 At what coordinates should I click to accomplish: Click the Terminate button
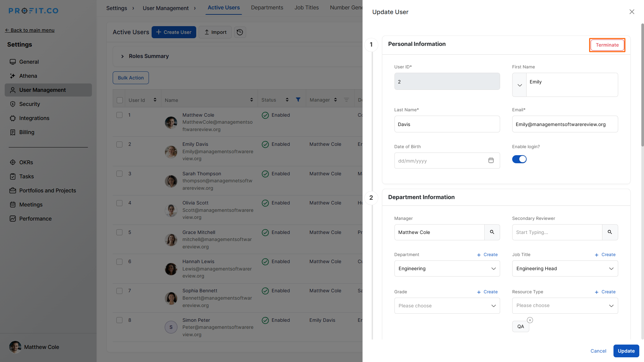tap(607, 45)
